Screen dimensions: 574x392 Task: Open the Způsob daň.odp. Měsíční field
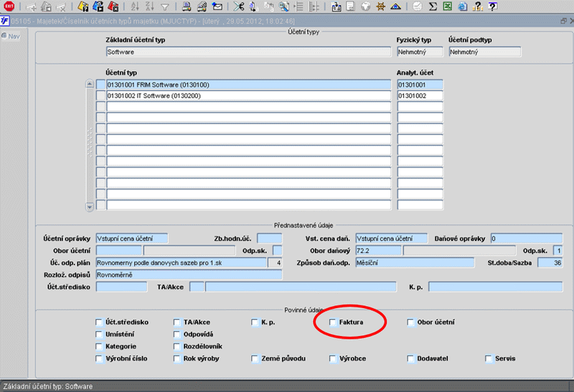[415, 262]
